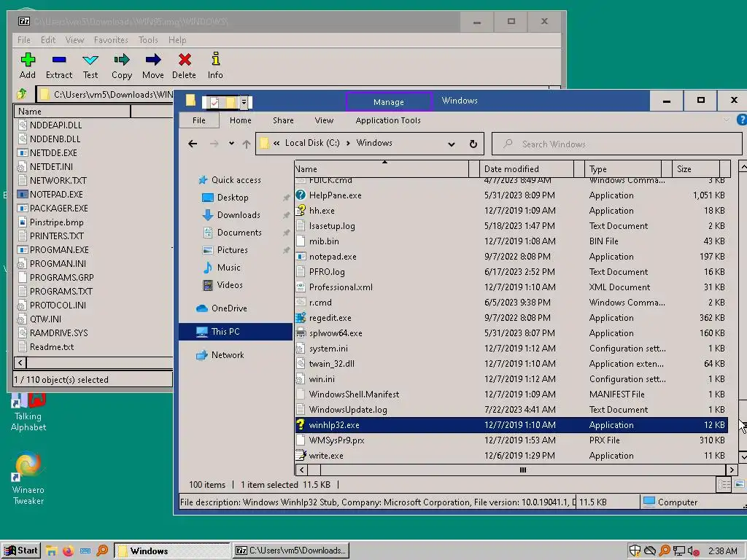Switch to large icons view in Explorer

point(740,485)
